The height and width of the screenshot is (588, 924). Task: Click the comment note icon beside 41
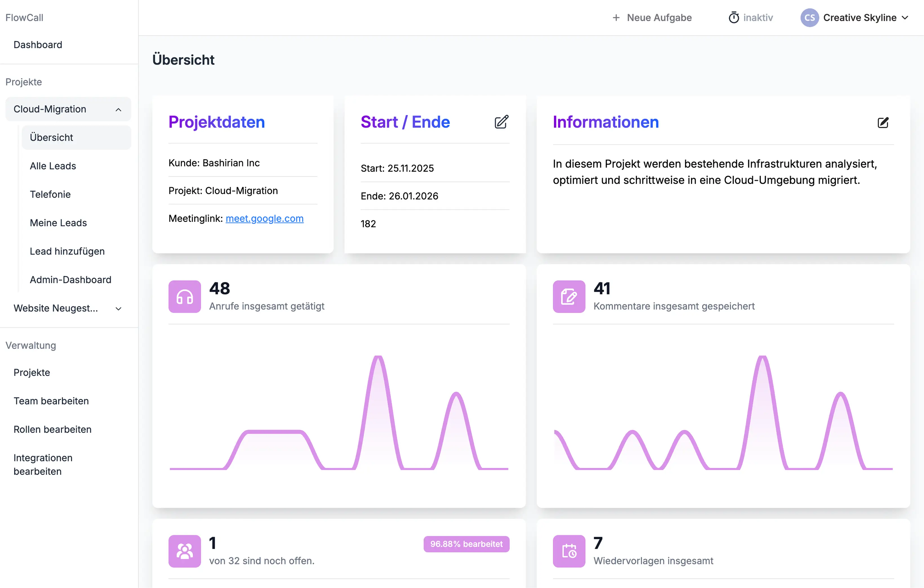coord(569,297)
